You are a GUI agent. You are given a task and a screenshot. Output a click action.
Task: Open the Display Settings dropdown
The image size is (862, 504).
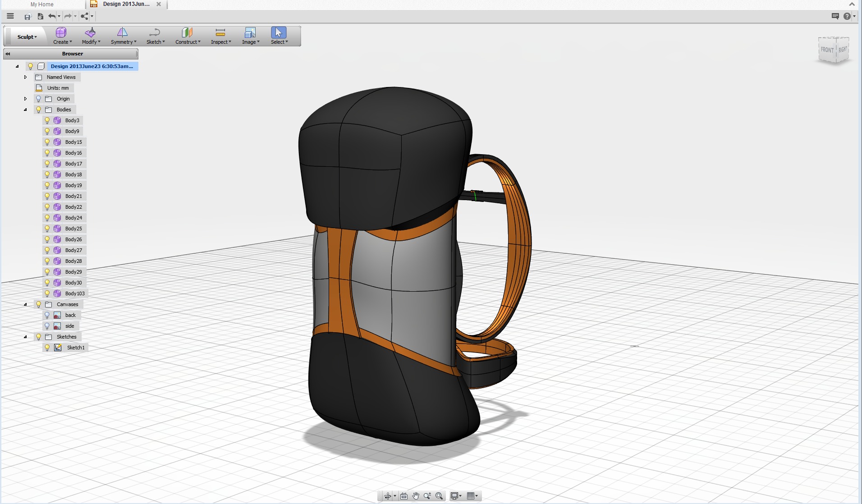tap(455, 495)
